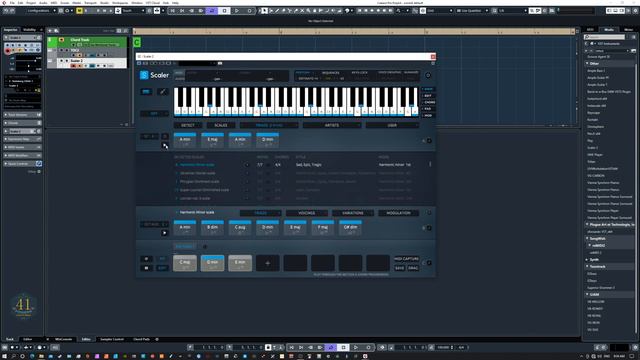This screenshot has width=640, height=360.
Task: Click the plus pad to add chord
Action: [x=267, y=263]
